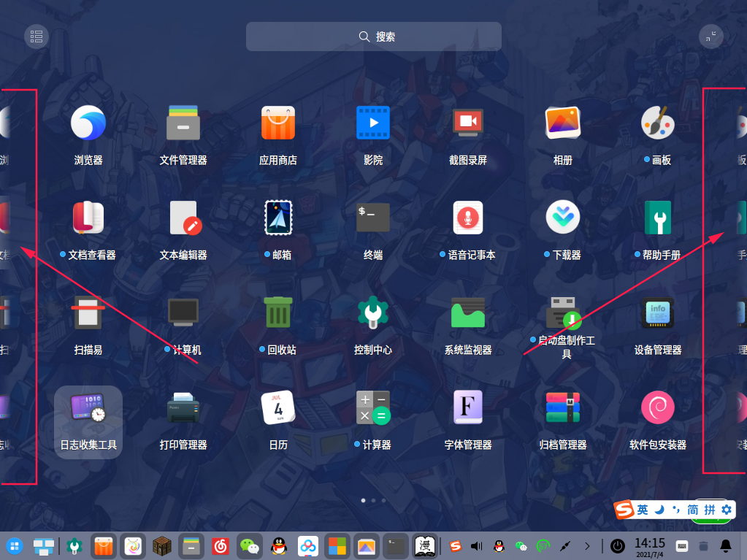Toggle Sogou 简 simplified Chinese mode
Viewport: 747px width, 560px height.
click(693, 510)
